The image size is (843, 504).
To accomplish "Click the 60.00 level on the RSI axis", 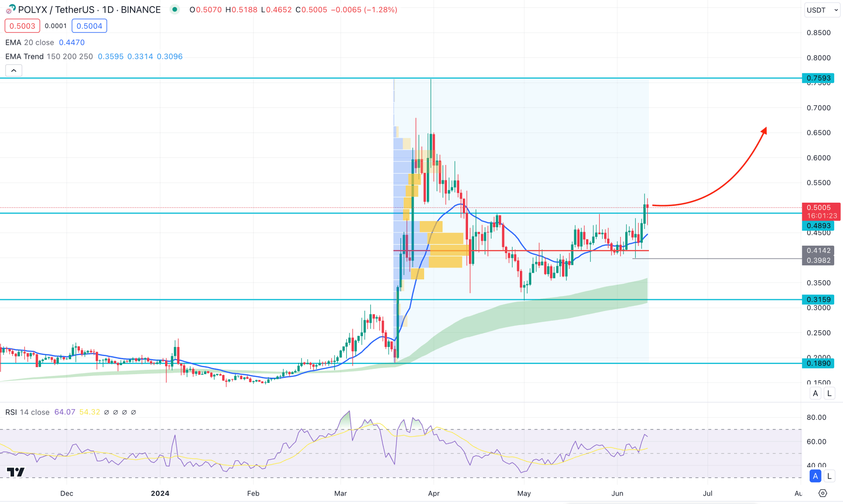I will [816, 442].
